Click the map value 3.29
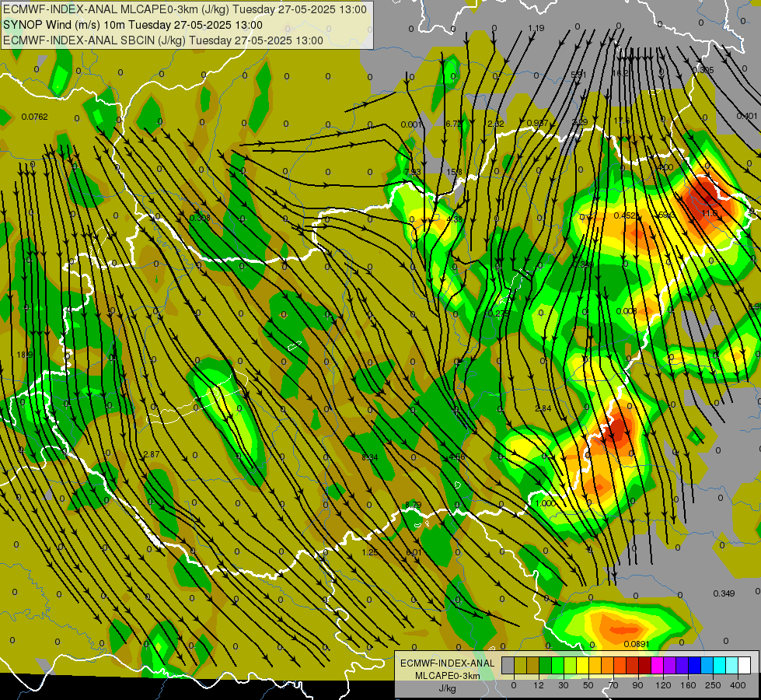 click(x=579, y=121)
